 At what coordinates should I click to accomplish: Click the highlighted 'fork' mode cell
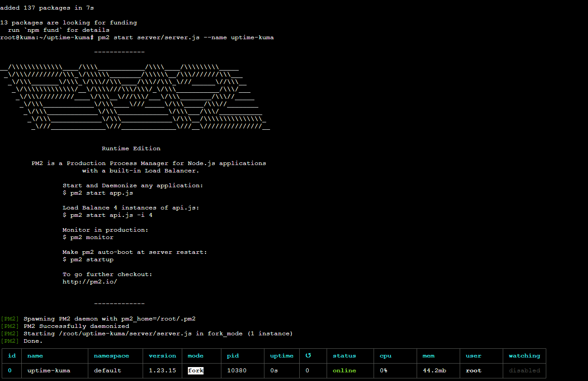coord(196,371)
